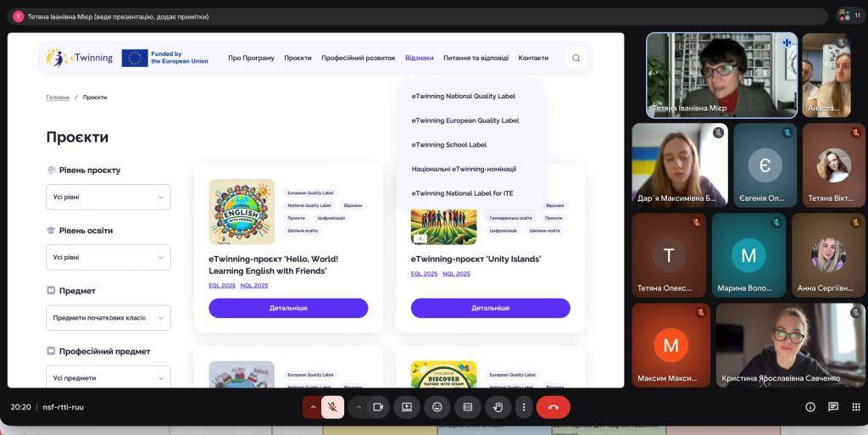
Task: Select eTwinning National Quality Label entry
Action: 464,97
